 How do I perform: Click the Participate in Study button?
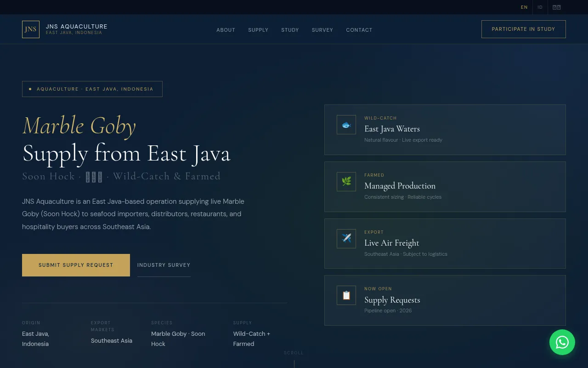click(524, 29)
